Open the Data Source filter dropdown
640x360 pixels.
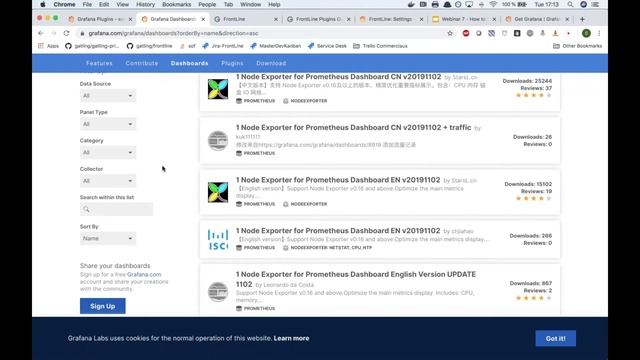(108, 96)
